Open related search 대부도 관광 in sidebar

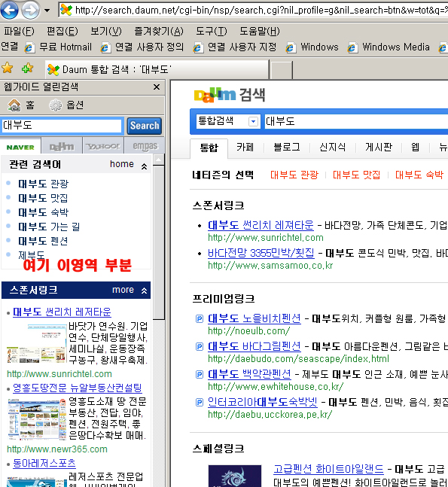pos(43,184)
